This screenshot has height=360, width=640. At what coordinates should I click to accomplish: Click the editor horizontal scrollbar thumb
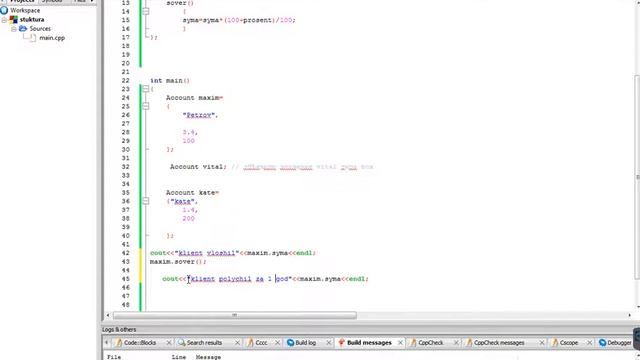point(235,315)
